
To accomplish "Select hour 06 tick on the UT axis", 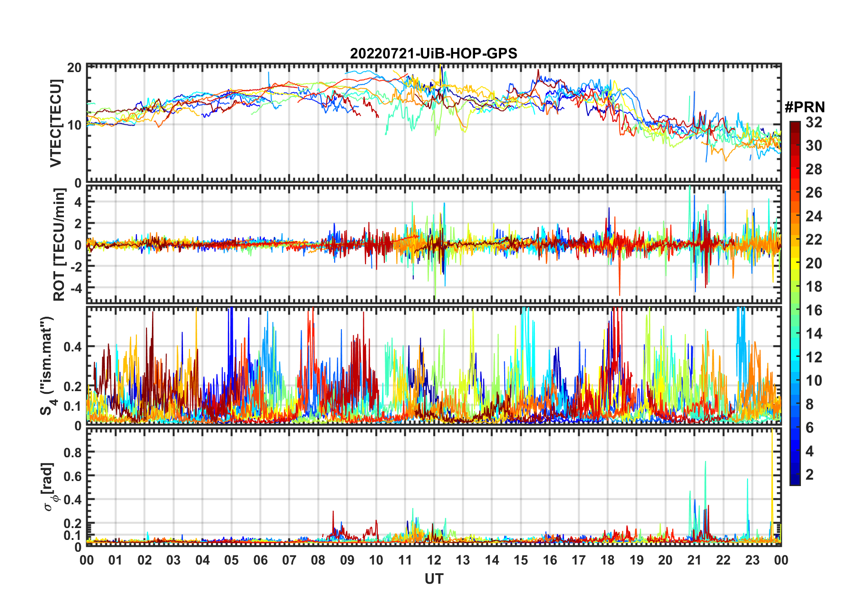I will coord(260,560).
